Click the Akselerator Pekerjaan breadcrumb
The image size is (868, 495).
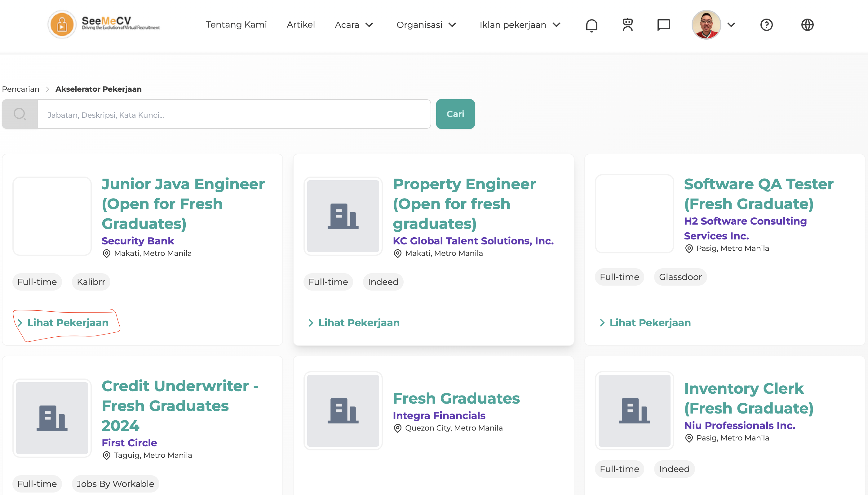98,89
